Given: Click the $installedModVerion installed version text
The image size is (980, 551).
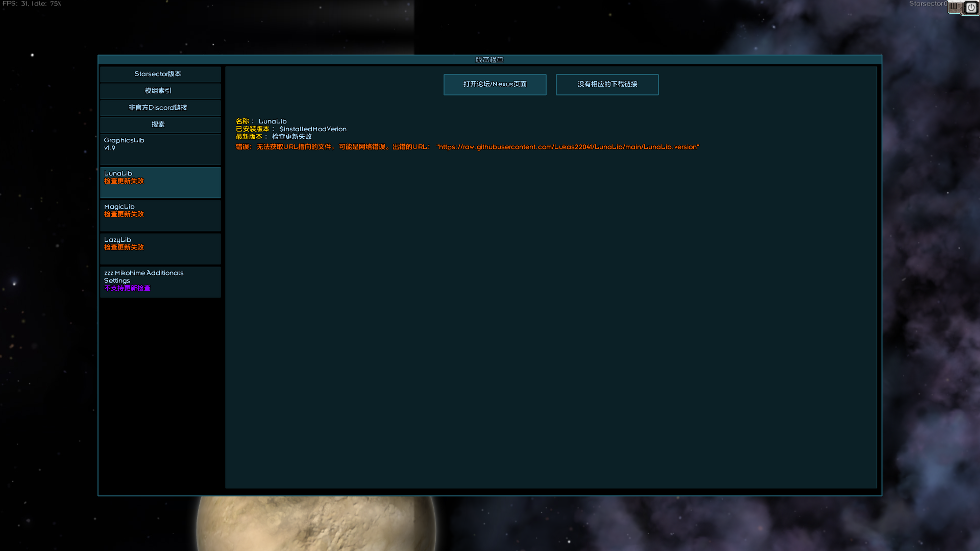Looking at the screenshot, I should pos(312,129).
